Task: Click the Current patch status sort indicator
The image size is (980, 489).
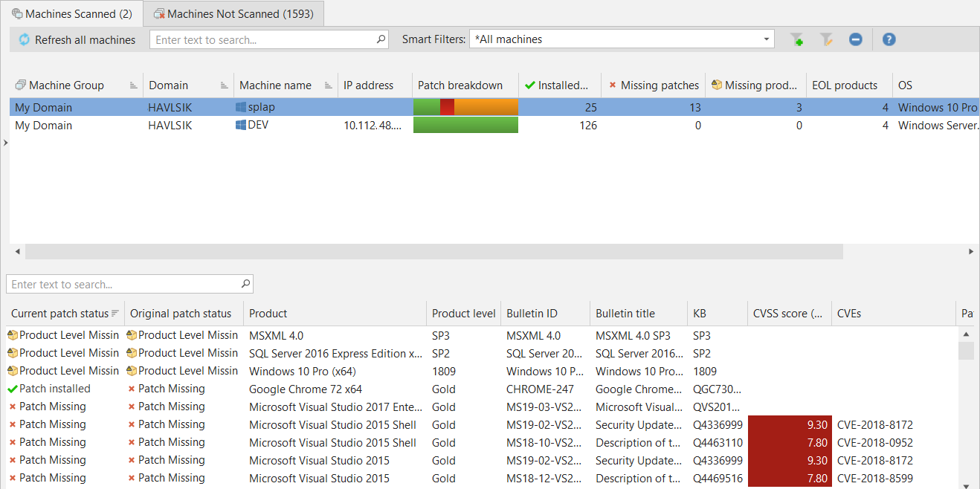Action: (x=115, y=314)
